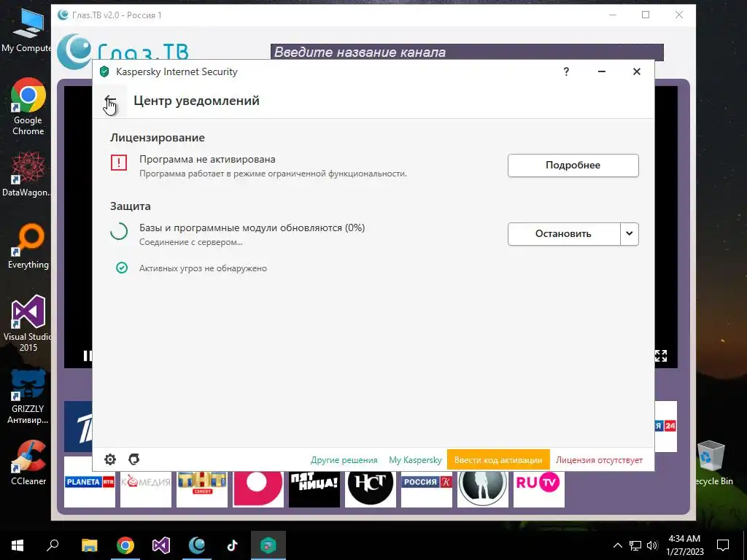Maximize the Глаз.ТВ window

click(646, 15)
